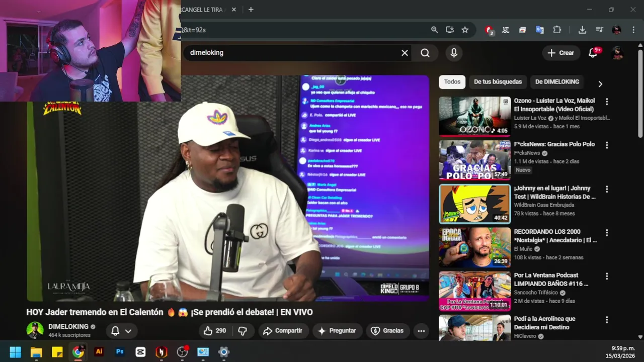The width and height of the screenshot is (644, 362).
Task: Dislike the video
Action: [243, 331]
